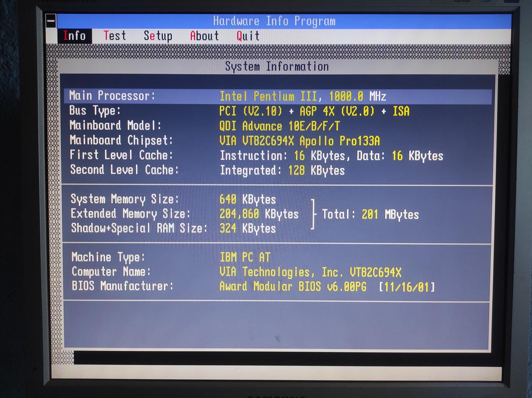Screen dimensions: 532x398
Task: Open the Test menu
Action: pyautogui.click(x=114, y=36)
